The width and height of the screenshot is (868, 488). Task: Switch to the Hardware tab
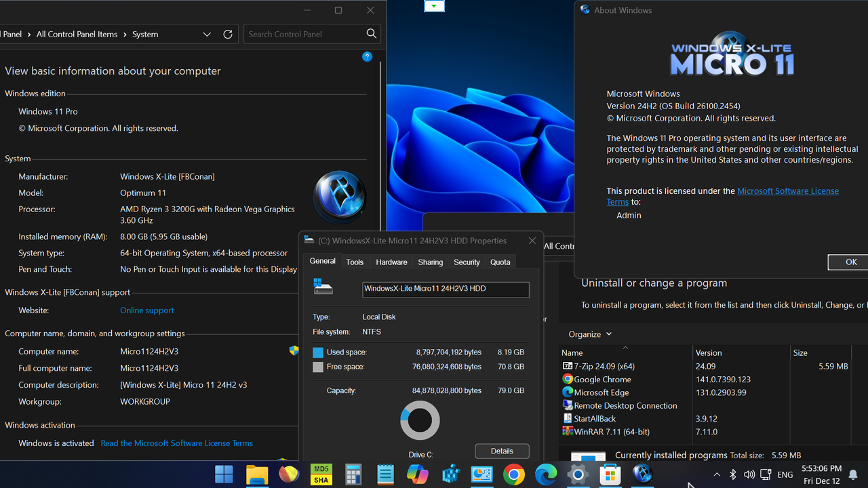point(391,262)
